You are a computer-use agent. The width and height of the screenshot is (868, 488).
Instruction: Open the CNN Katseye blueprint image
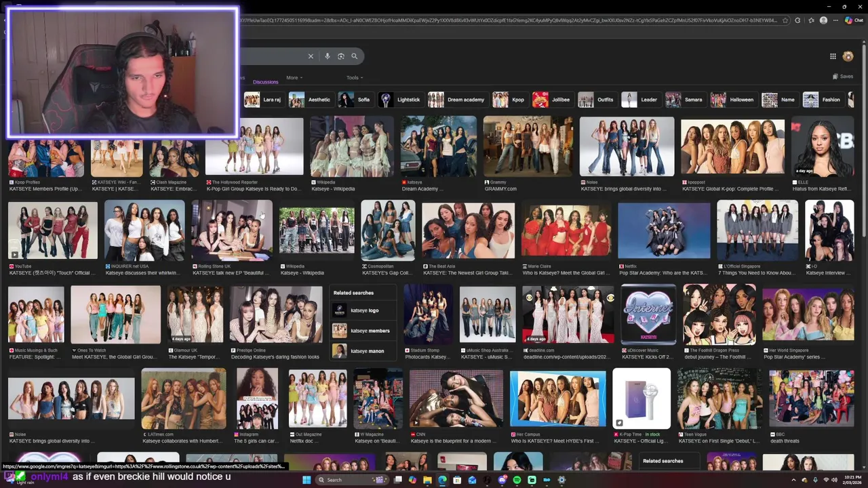coord(456,399)
